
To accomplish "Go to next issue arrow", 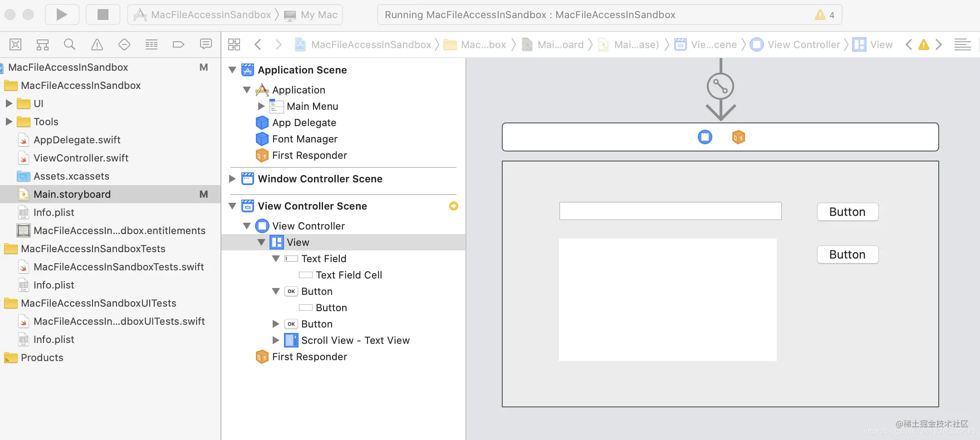I will [939, 44].
